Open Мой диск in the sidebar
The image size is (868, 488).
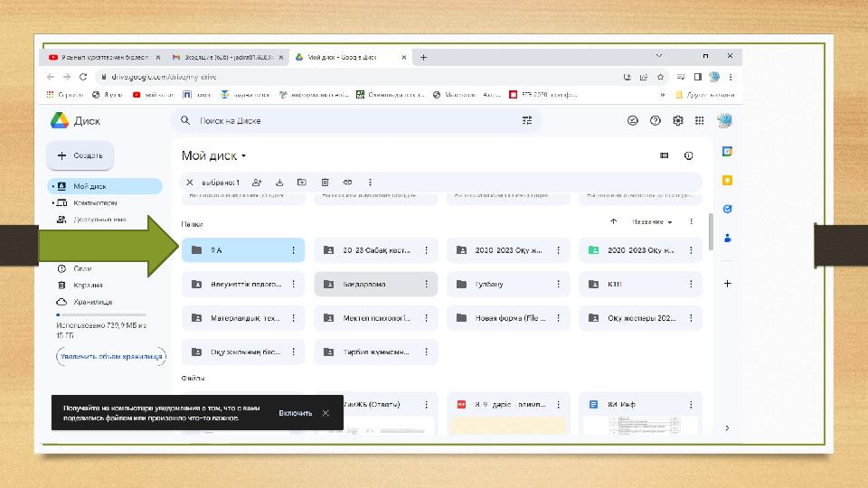click(105, 186)
